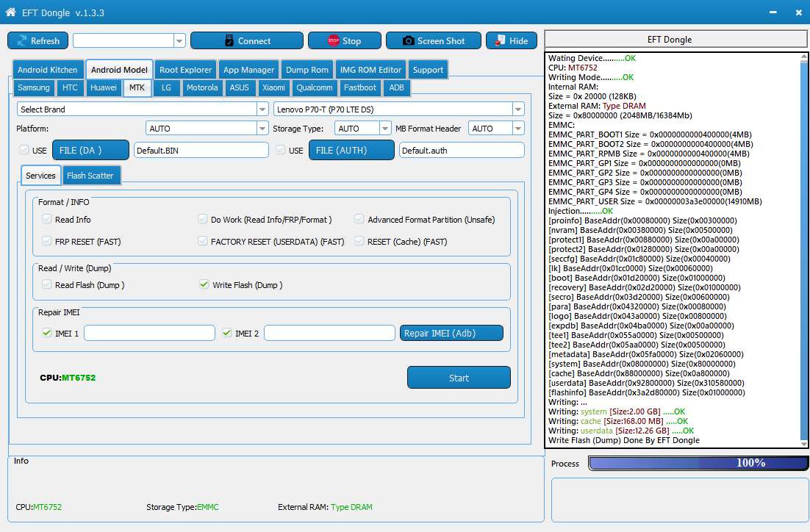This screenshot has height=532, width=810.
Task: Open the Motorola tab
Action: (x=202, y=87)
